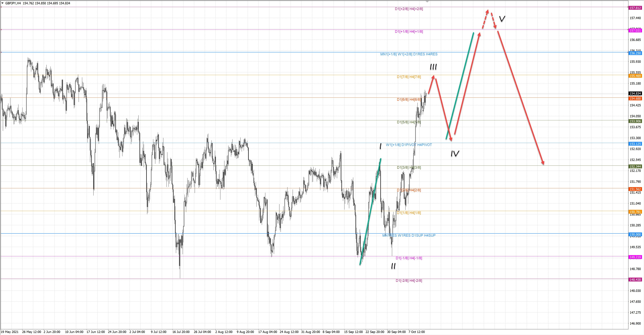644x335 pixels.
Task: Click the red arrow tip pointing at 152.344 level
Action: point(543,163)
